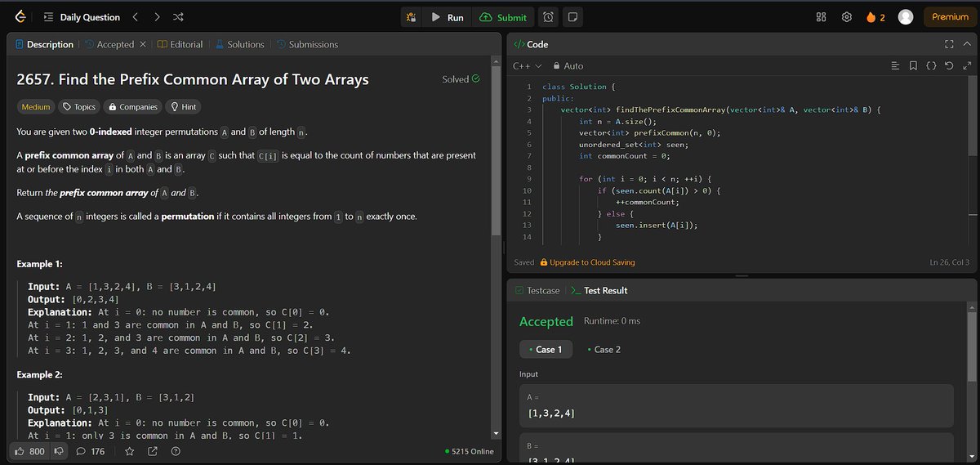Click the A input value field
The width and height of the screenshot is (980, 465).
(x=736, y=406)
